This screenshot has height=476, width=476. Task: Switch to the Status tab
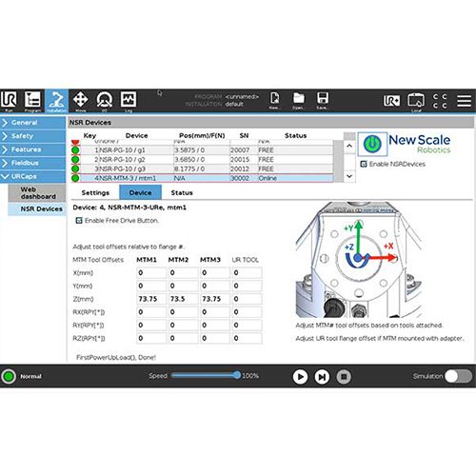coord(182,192)
